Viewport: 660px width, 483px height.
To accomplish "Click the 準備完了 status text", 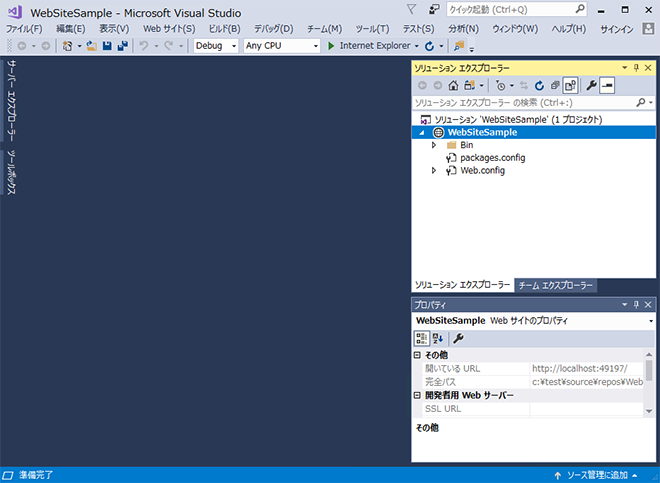I will pos(36,475).
